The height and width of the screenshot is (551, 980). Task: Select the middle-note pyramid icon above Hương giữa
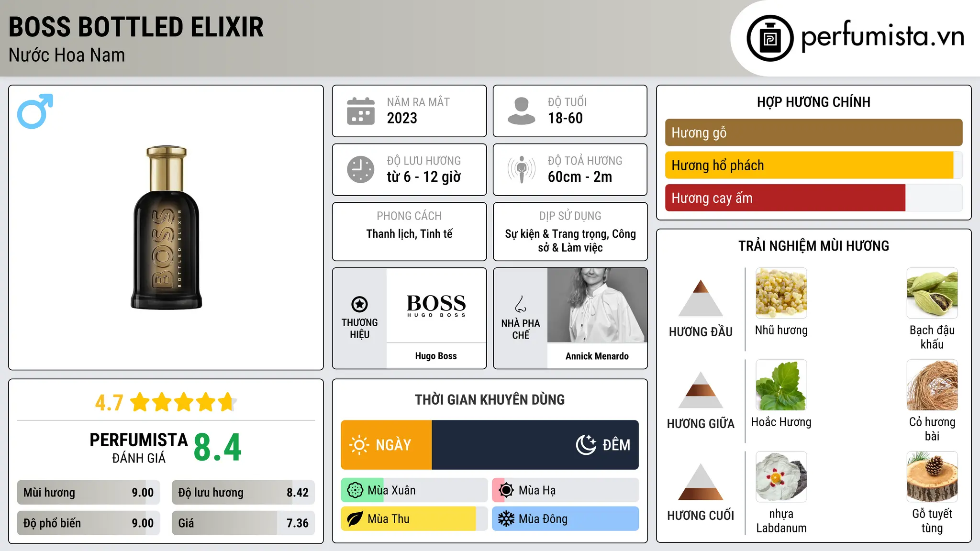click(701, 390)
